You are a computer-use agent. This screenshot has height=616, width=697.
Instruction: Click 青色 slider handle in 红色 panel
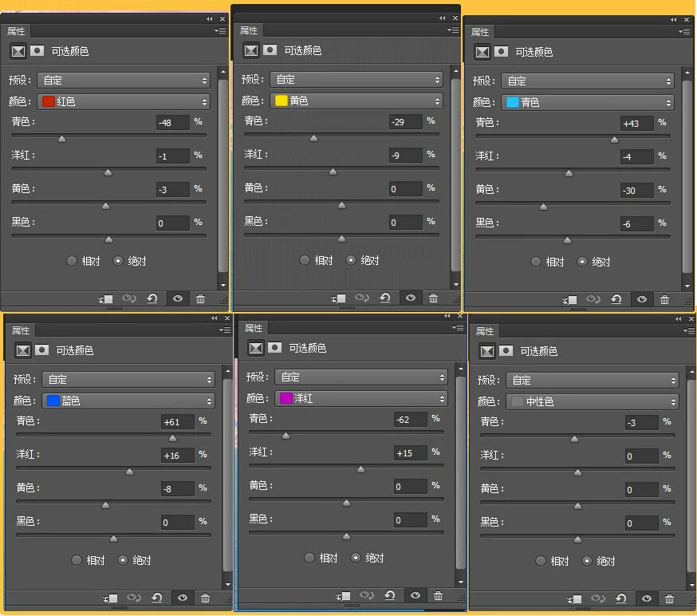(x=61, y=139)
